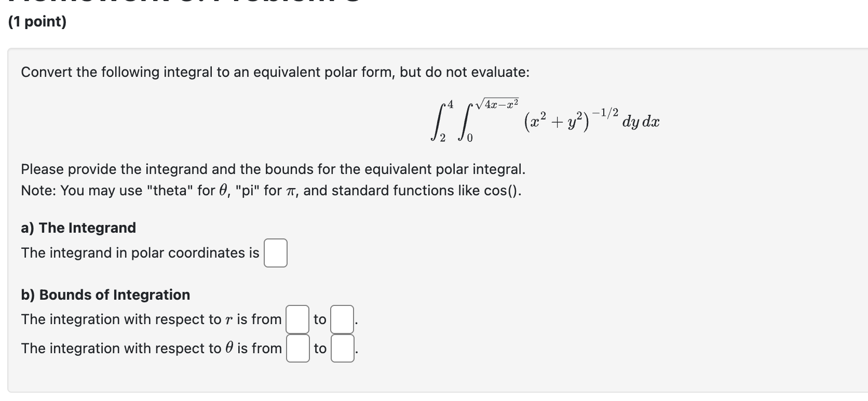Focus the empty box after 'polar coordinates is'
The image size is (868, 401).
[275, 253]
